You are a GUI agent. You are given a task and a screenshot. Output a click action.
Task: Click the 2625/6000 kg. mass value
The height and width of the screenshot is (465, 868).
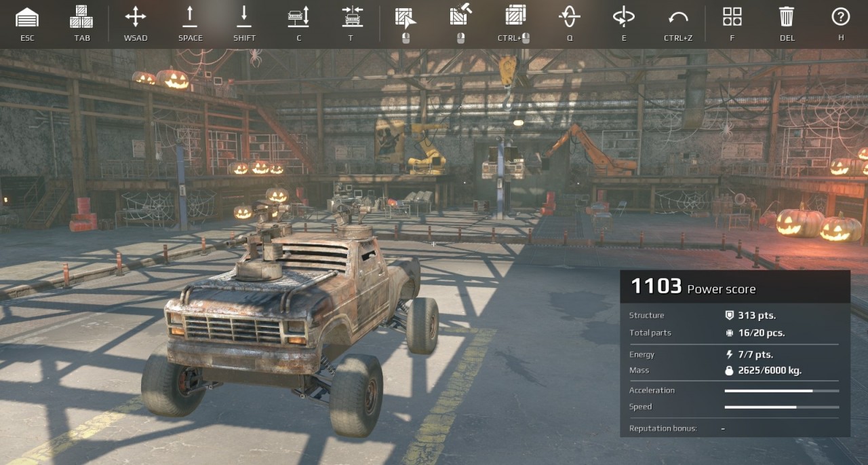[x=771, y=371]
